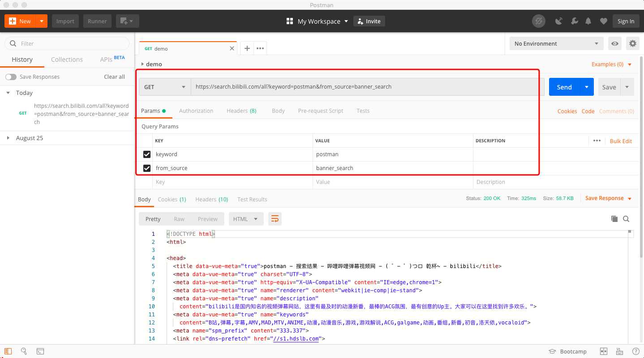Open the Pre-request Script tab
Image resolution: width=644 pixels, height=358 pixels.
321,111
